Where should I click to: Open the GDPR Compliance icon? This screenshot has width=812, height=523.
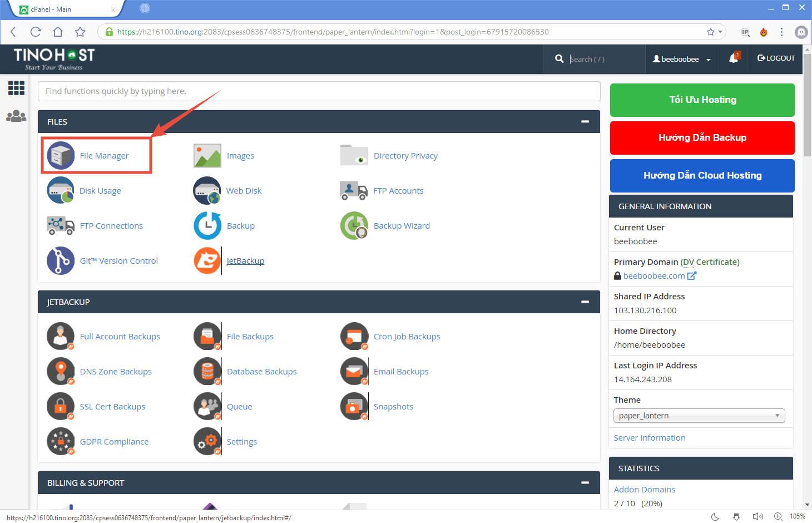point(61,441)
